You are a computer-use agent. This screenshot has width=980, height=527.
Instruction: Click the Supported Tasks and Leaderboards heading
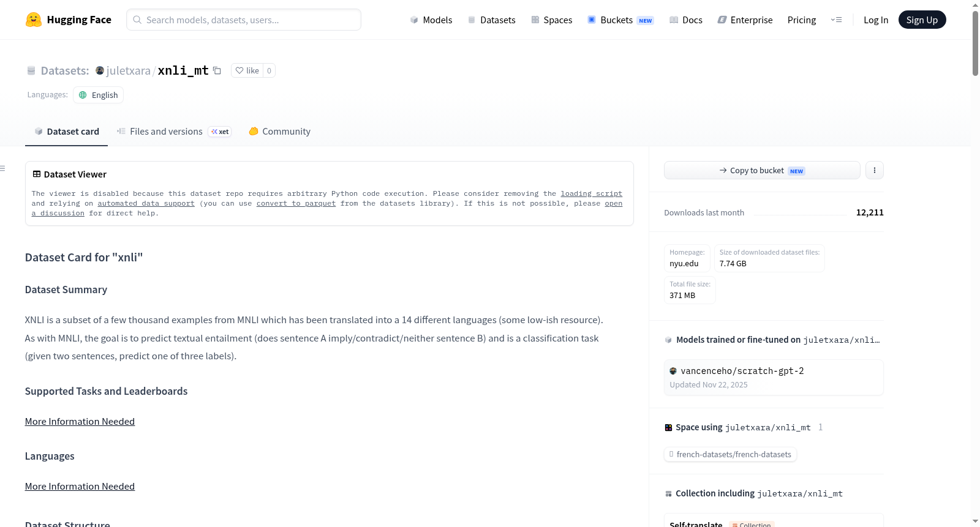106,391
